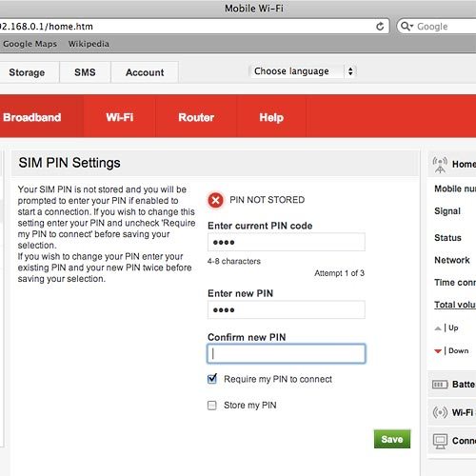Screen dimensions: 476x476
Task: Switch to the Wi-Fi tab
Action: pyautogui.click(x=120, y=117)
